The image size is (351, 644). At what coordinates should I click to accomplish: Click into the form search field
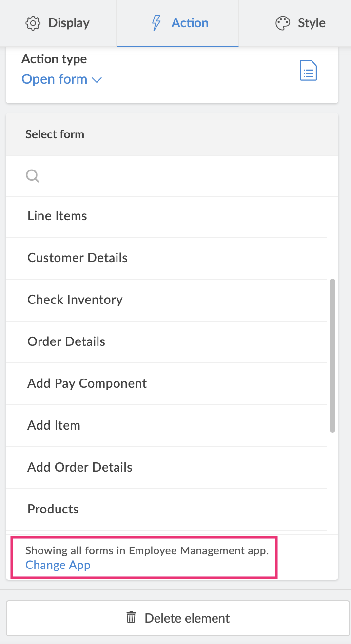[180, 176]
